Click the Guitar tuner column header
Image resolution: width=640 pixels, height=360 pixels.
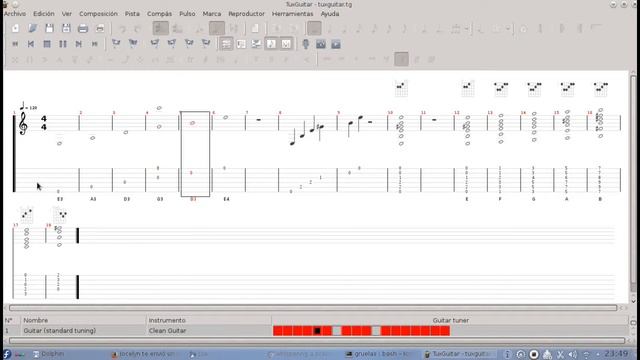tap(450, 320)
